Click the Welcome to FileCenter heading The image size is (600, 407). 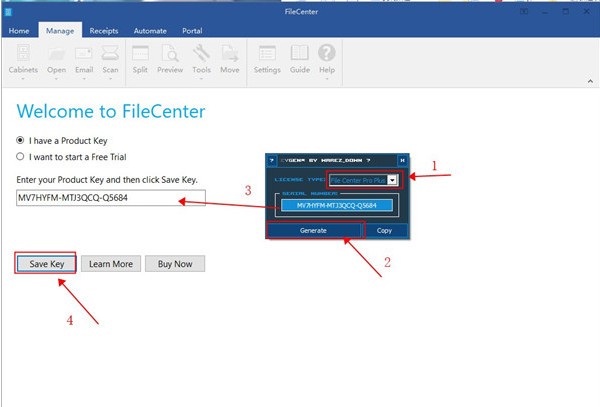[111, 111]
